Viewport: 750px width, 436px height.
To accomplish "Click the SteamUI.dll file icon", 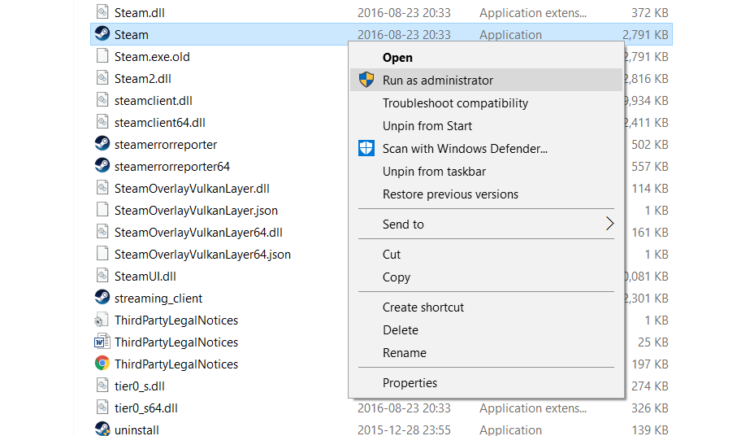I will [102, 276].
